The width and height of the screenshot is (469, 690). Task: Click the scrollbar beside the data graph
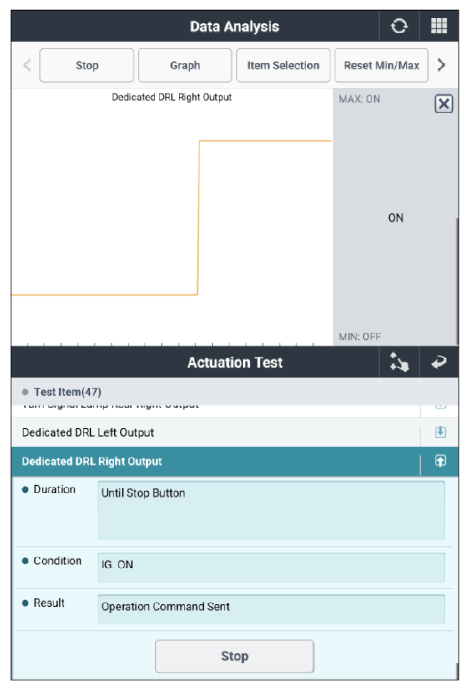(x=457, y=281)
